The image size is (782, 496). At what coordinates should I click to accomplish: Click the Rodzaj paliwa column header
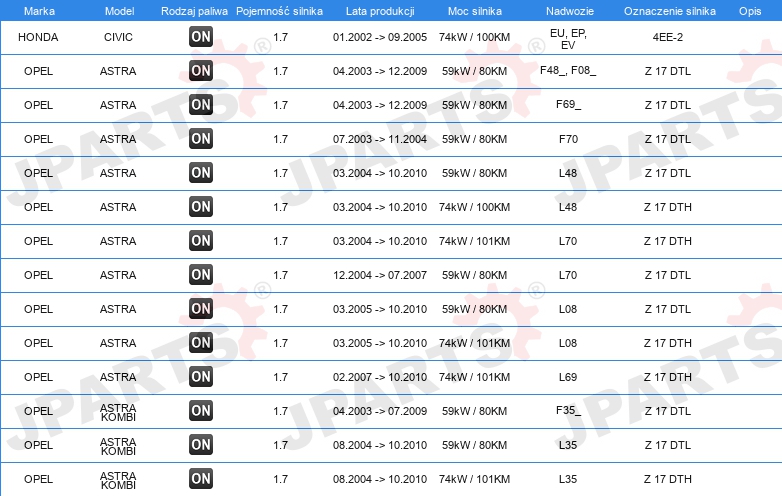(194, 11)
